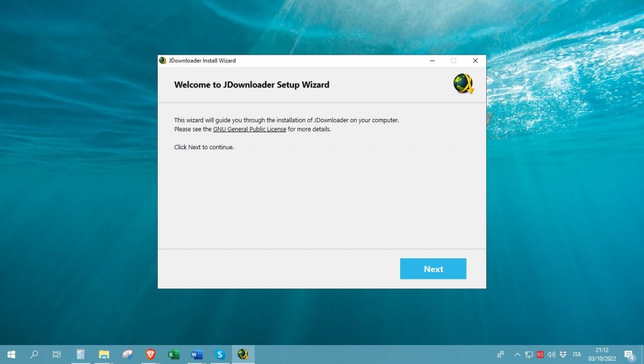Open the notification action center
644x364 pixels.
[628, 355]
